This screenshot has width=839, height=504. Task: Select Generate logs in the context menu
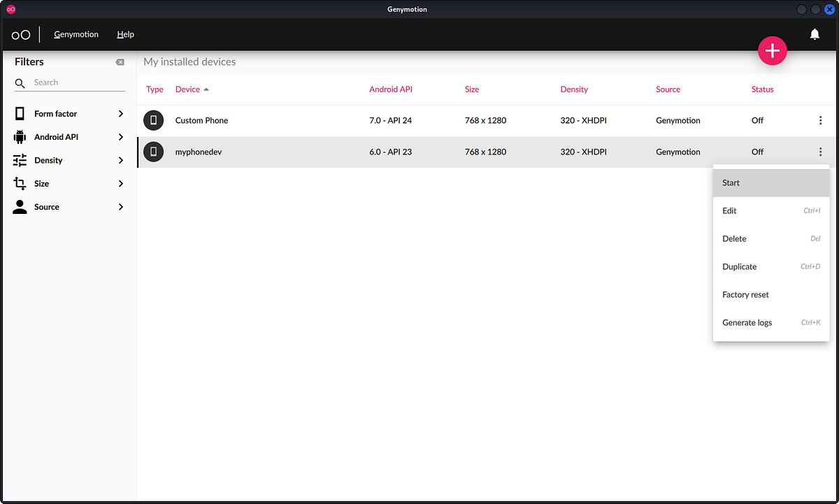(771, 322)
